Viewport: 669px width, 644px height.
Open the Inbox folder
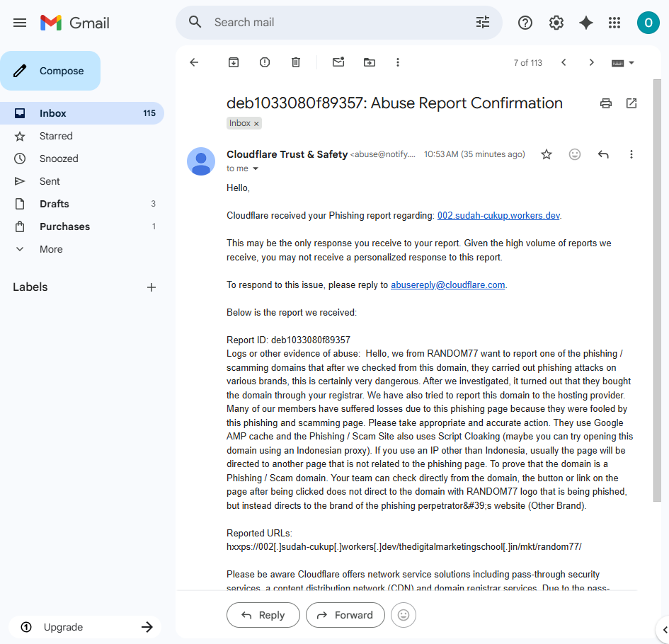point(82,113)
